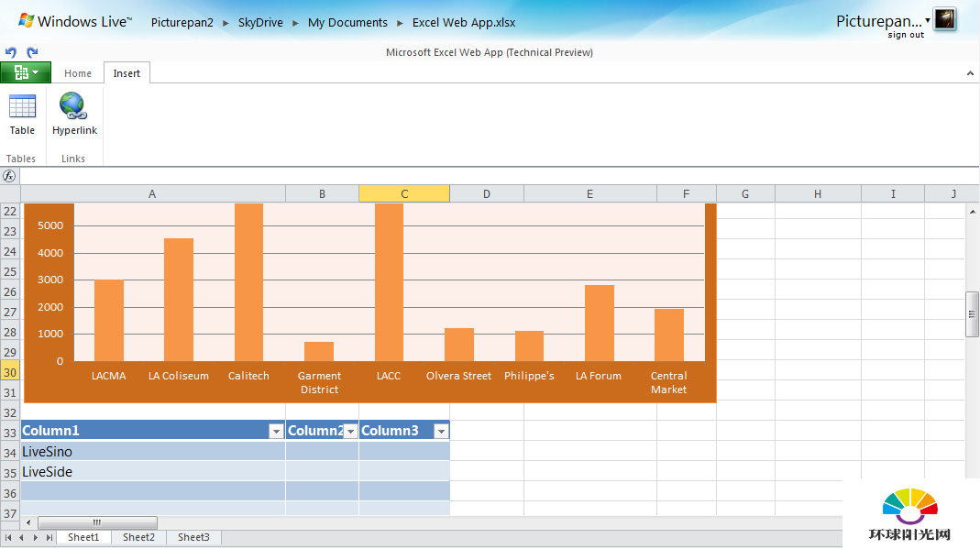Insert a Table from the ribbon
Screen dimensions: 980x549
[22, 115]
